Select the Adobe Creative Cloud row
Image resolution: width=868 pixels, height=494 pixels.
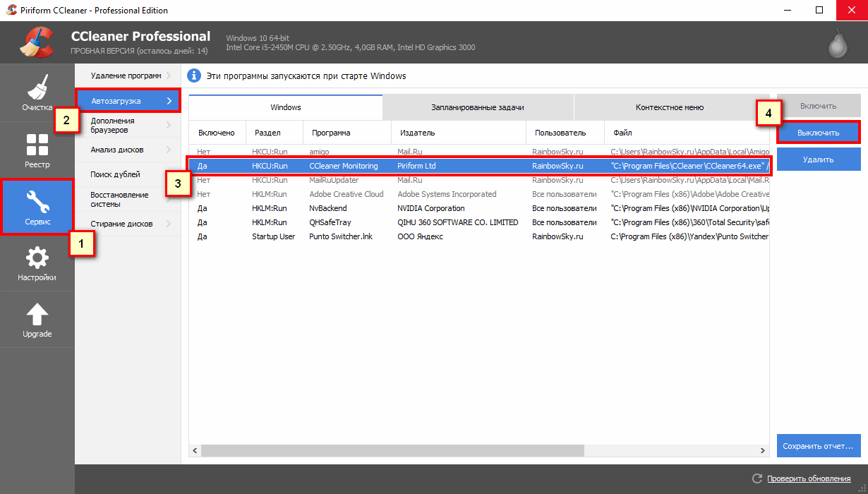[x=479, y=194]
